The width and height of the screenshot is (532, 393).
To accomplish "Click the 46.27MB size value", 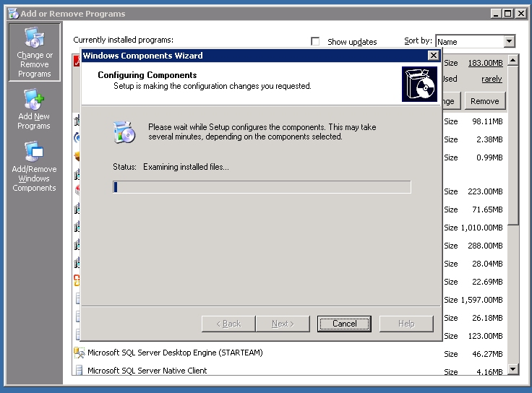I will (x=487, y=354).
